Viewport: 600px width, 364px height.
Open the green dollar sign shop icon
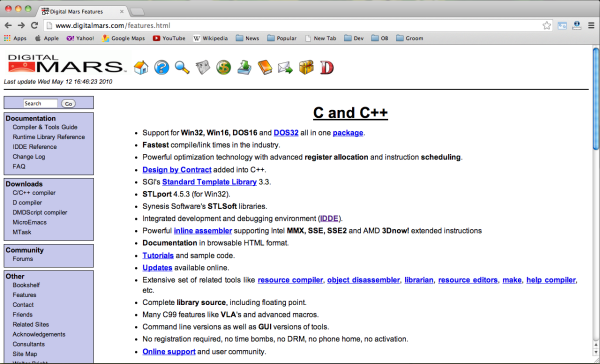(x=223, y=68)
